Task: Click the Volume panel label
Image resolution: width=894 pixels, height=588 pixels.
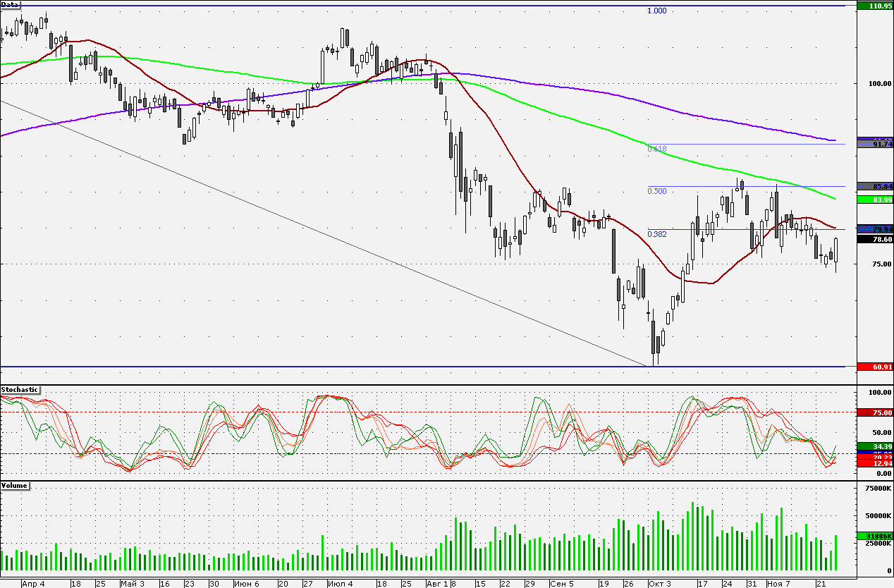Action: [15, 486]
